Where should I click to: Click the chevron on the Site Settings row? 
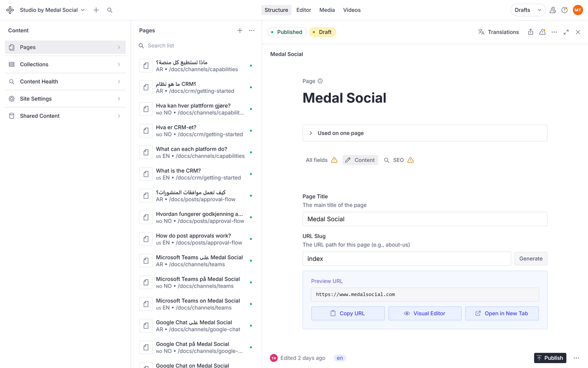(119, 99)
